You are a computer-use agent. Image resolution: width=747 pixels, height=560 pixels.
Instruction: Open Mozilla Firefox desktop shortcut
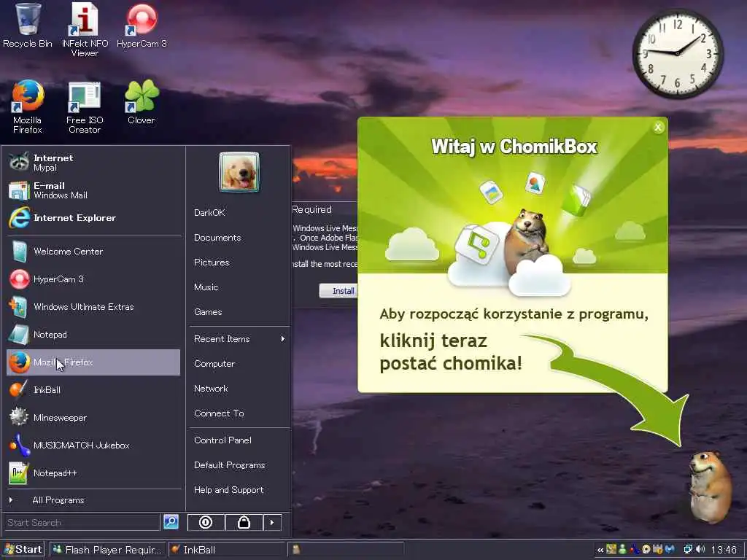click(x=28, y=106)
